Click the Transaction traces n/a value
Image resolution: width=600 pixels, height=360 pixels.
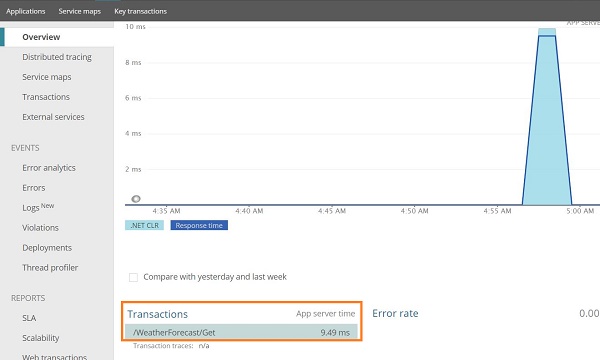[x=204, y=346]
